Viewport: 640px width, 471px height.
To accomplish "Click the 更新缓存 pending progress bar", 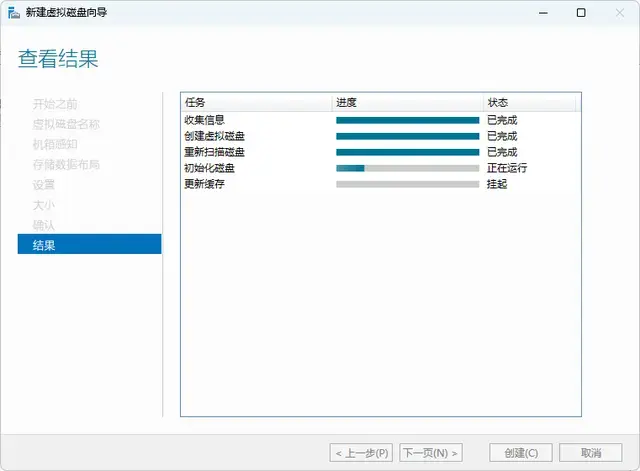I will 407,184.
